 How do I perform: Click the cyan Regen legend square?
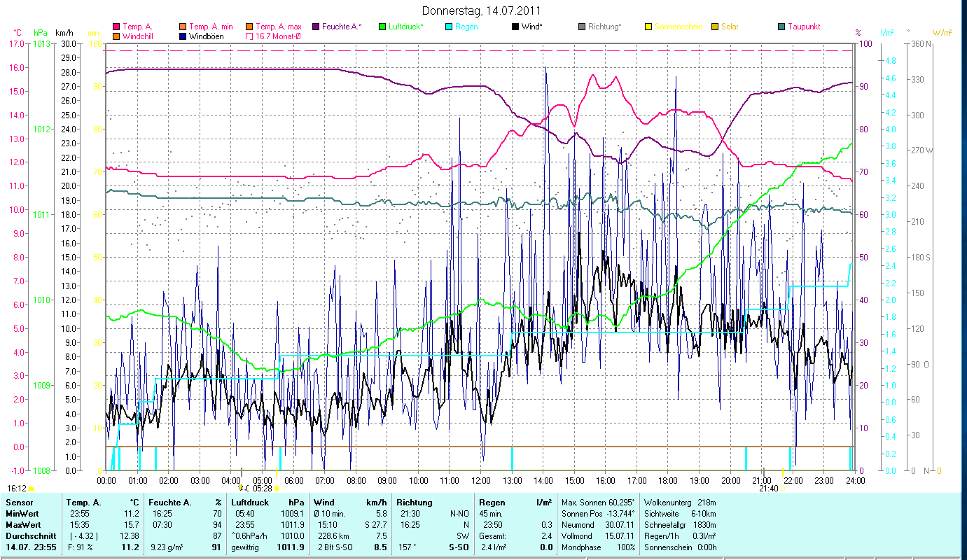click(x=448, y=27)
